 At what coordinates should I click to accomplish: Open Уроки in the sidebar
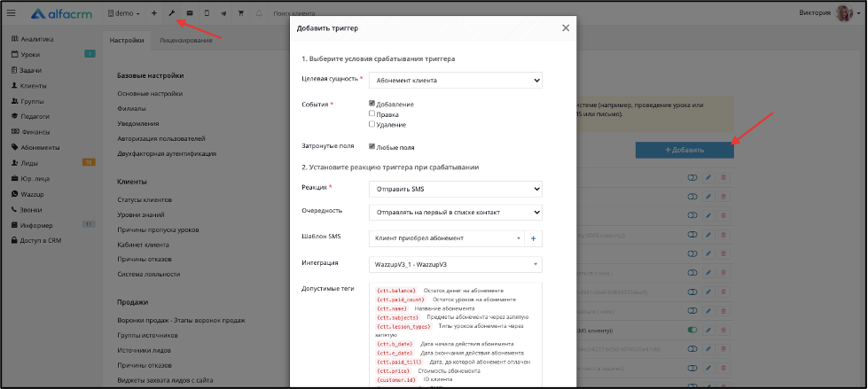[30, 55]
